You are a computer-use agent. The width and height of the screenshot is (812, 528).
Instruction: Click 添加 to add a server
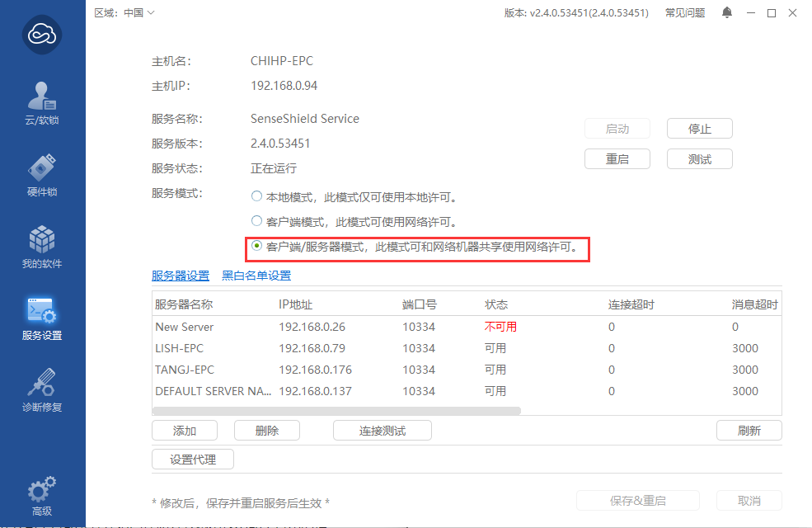pos(185,431)
